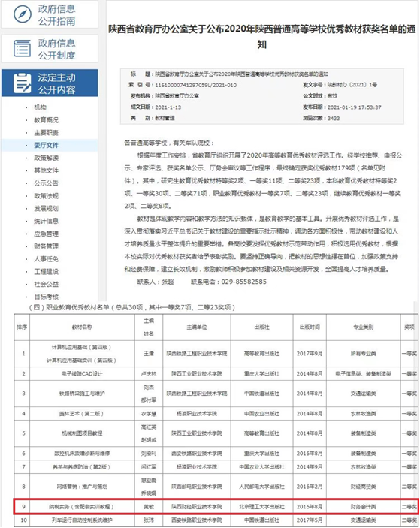420x528 pixels.
Task: Click the 出版时间 column header
Action: tap(310, 327)
